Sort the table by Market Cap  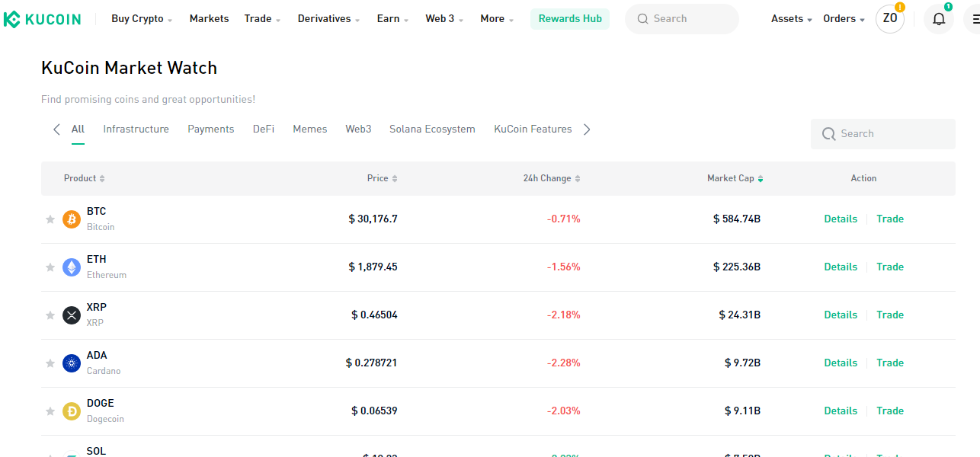[x=735, y=178]
